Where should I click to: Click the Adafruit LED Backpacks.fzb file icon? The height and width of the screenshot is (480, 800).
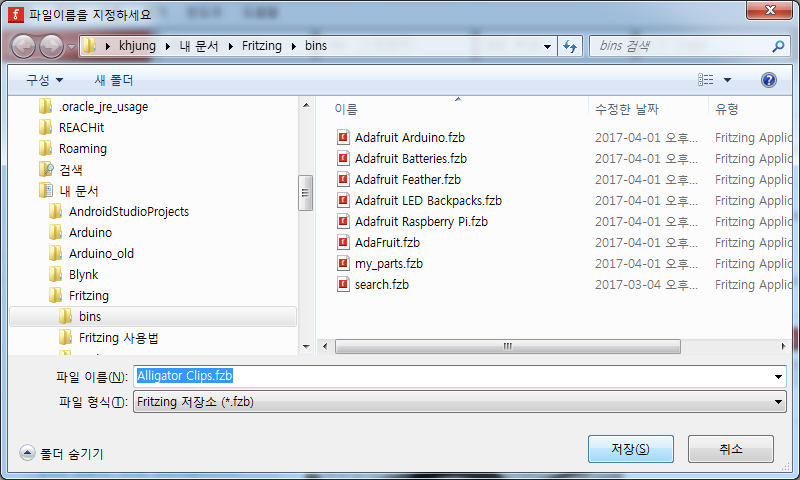pyautogui.click(x=343, y=200)
